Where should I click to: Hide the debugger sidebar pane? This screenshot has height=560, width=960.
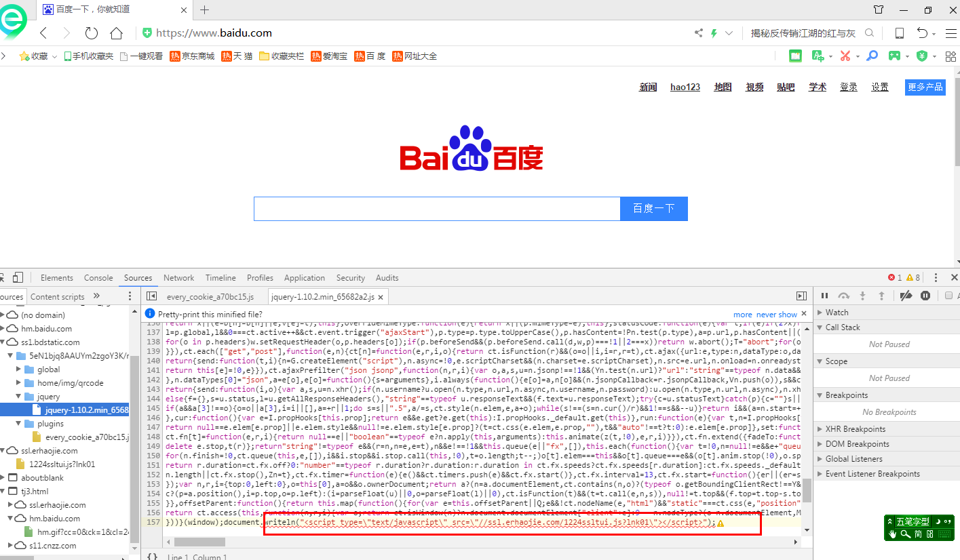click(x=801, y=296)
